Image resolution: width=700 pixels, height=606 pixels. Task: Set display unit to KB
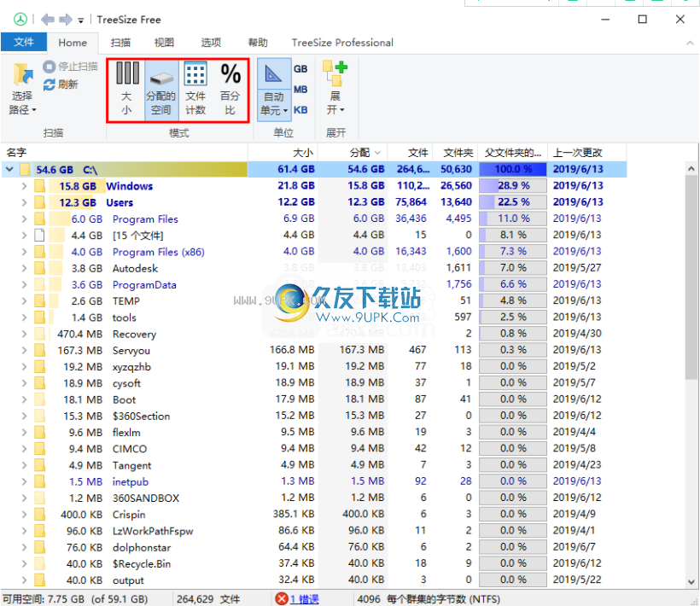(x=300, y=110)
